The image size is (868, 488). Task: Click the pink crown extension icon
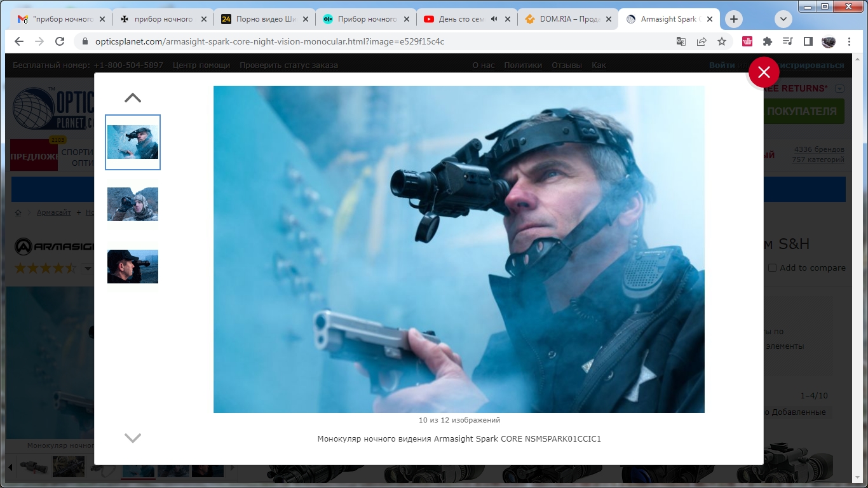coord(747,41)
